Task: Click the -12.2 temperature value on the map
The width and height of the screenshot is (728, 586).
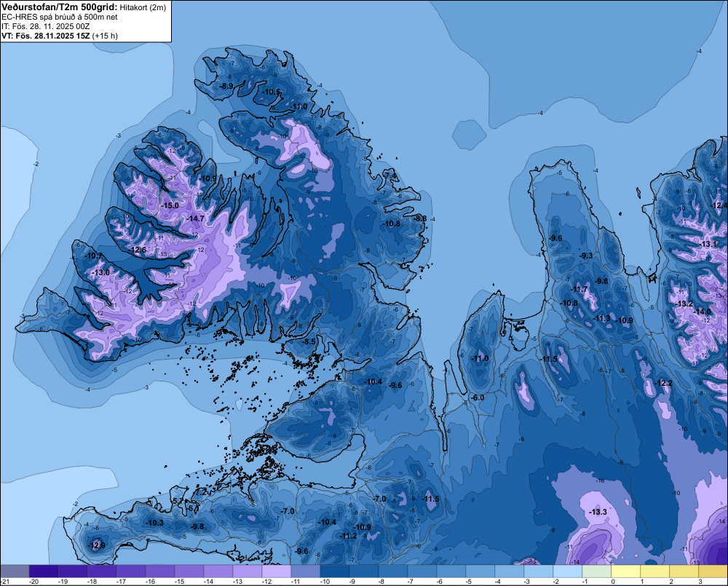Action: coord(664,383)
